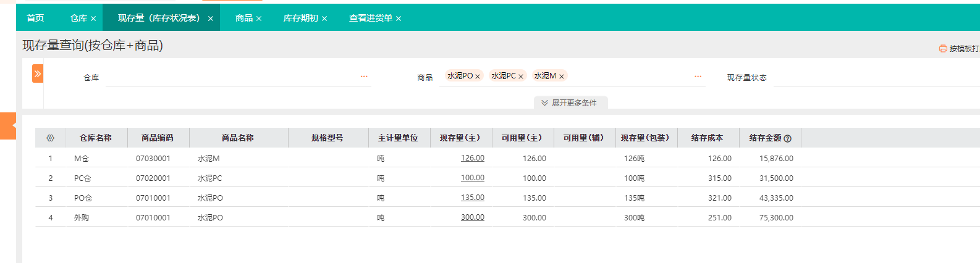Image resolution: width=980 pixels, height=263 pixels.
Task: Open the 商品 field selection ellipsis
Action: coord(698,77)
